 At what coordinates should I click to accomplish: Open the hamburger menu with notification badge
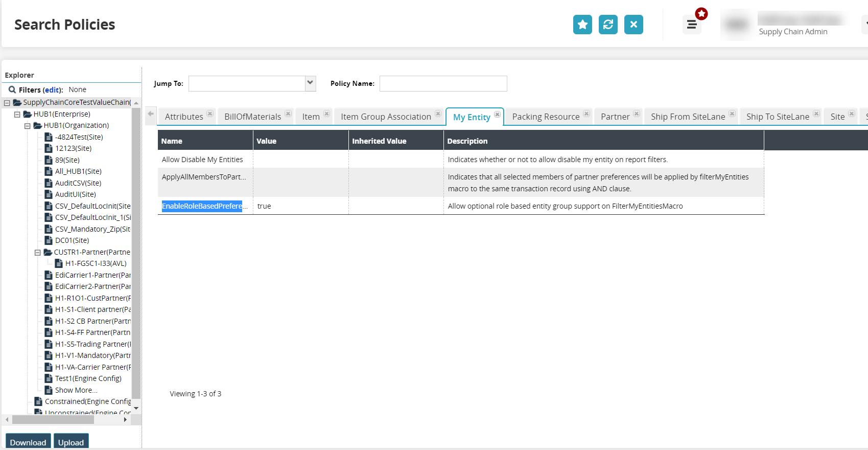692,25
